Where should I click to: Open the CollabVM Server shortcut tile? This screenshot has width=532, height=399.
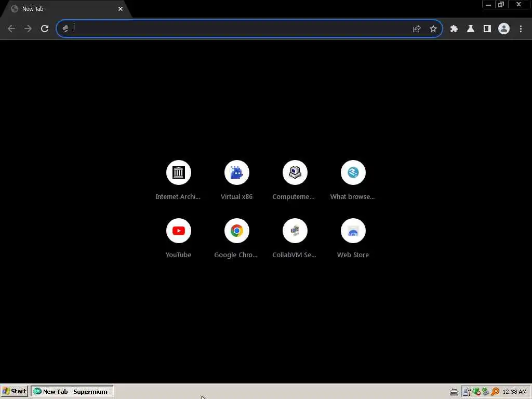(295, 239)
